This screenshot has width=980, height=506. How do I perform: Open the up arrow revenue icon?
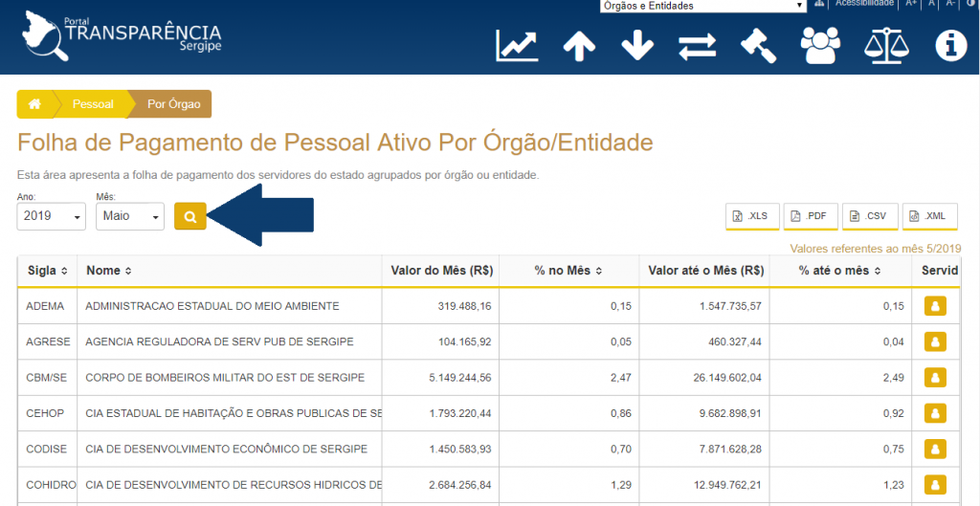point(579,46)
